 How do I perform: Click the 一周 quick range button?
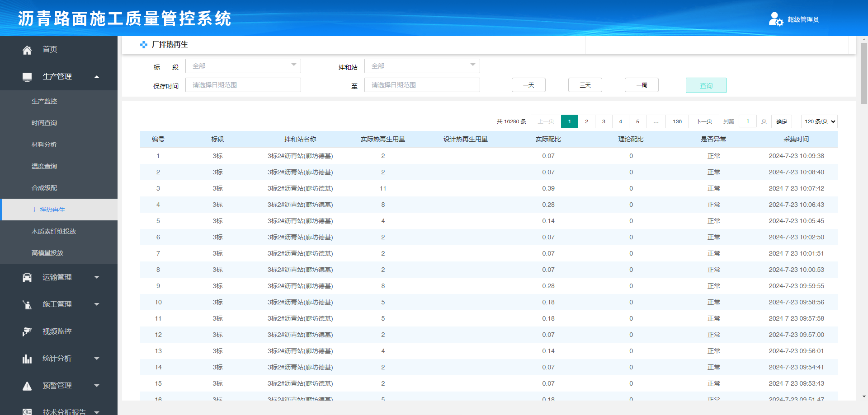642,85
